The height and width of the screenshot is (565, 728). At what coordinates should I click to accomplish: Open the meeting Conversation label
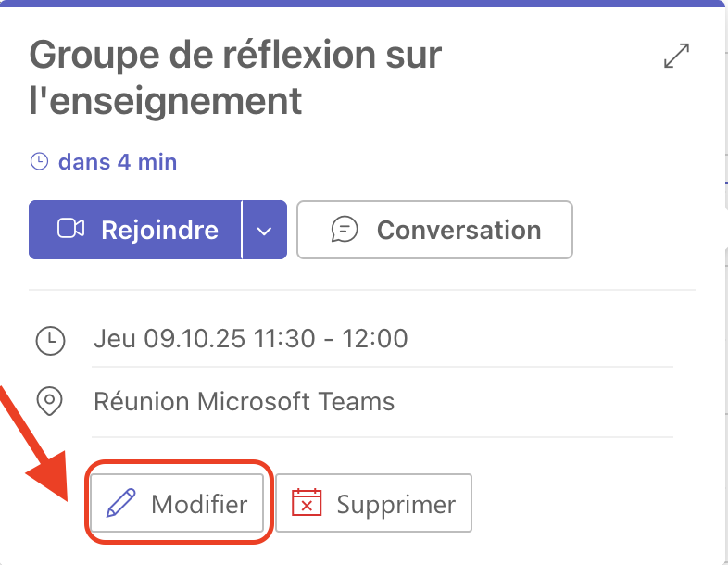pyautogui.click(x=458, y=230)
